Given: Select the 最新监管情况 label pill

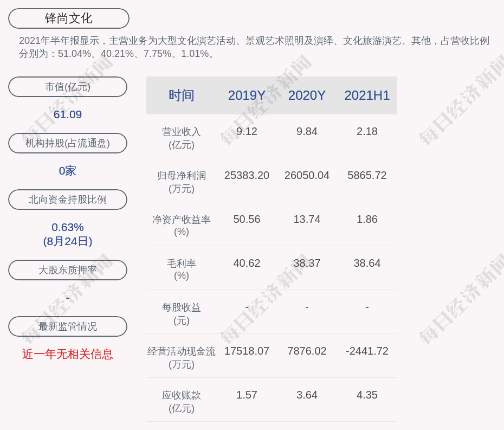Looking at the screenshot, I should (68, 326).
